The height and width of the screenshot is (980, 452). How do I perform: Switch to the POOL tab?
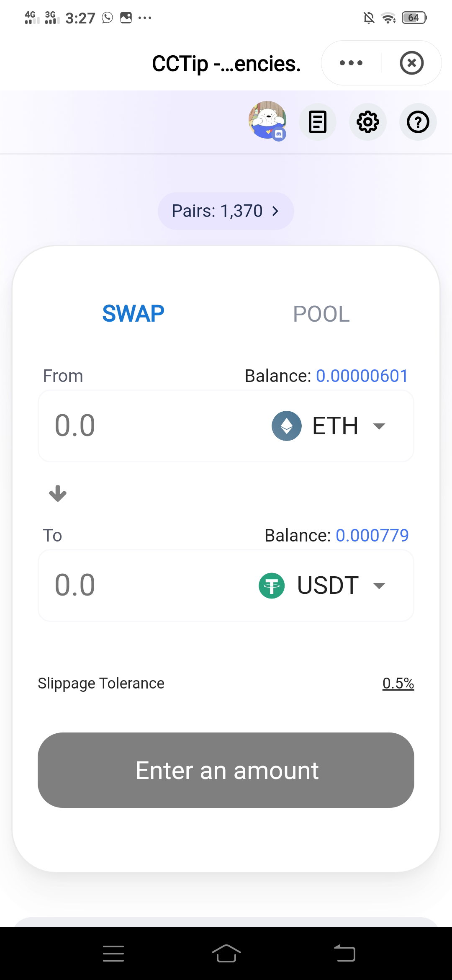(321, 314)
